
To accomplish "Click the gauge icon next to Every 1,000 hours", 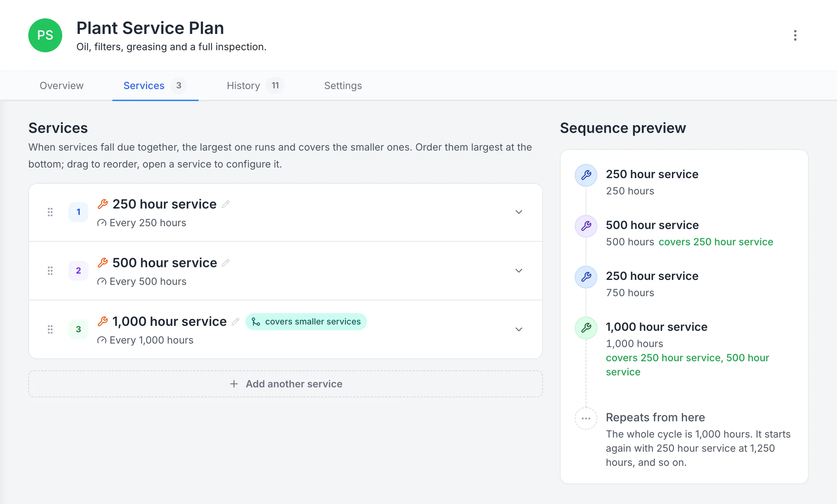I will (x=102, y=340).
